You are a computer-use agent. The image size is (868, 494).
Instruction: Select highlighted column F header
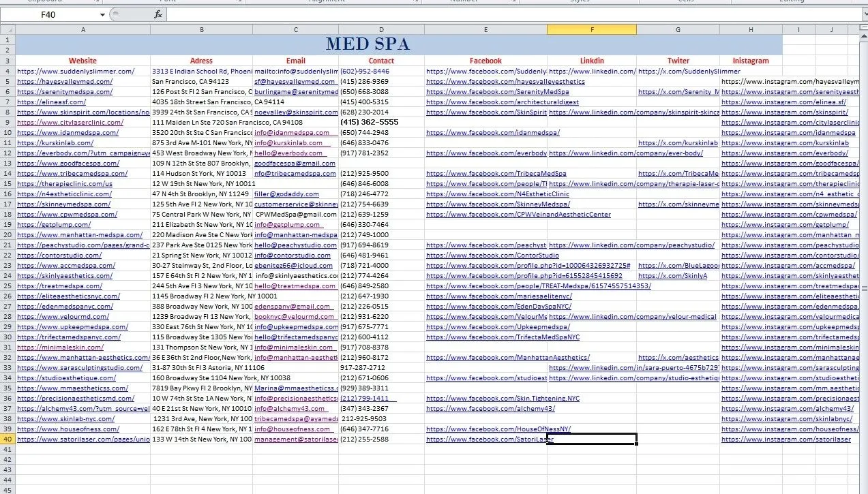tap(592, 29)
